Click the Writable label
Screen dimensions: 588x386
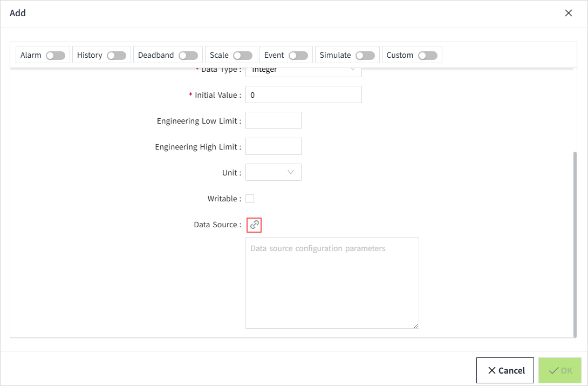point(224,199)
